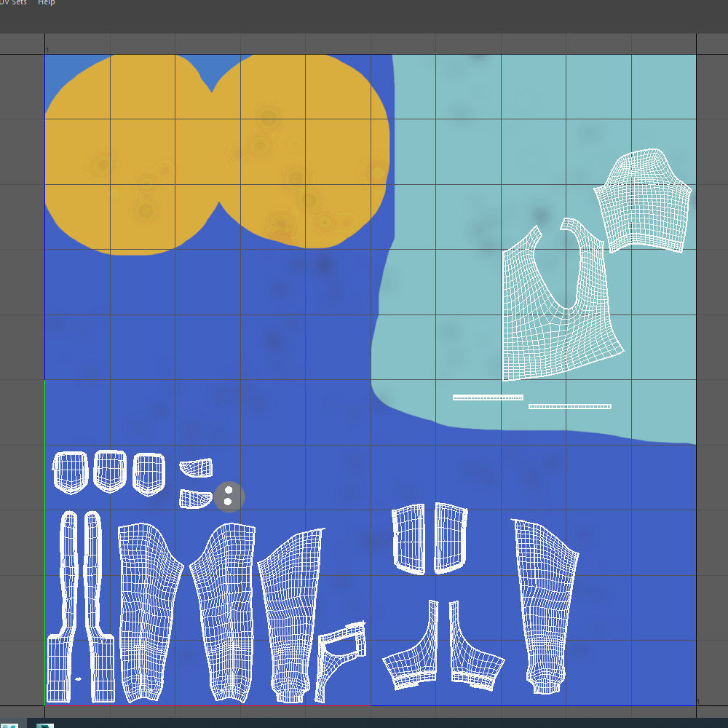Select the longer thin strip UV shell

coord(570,407)
